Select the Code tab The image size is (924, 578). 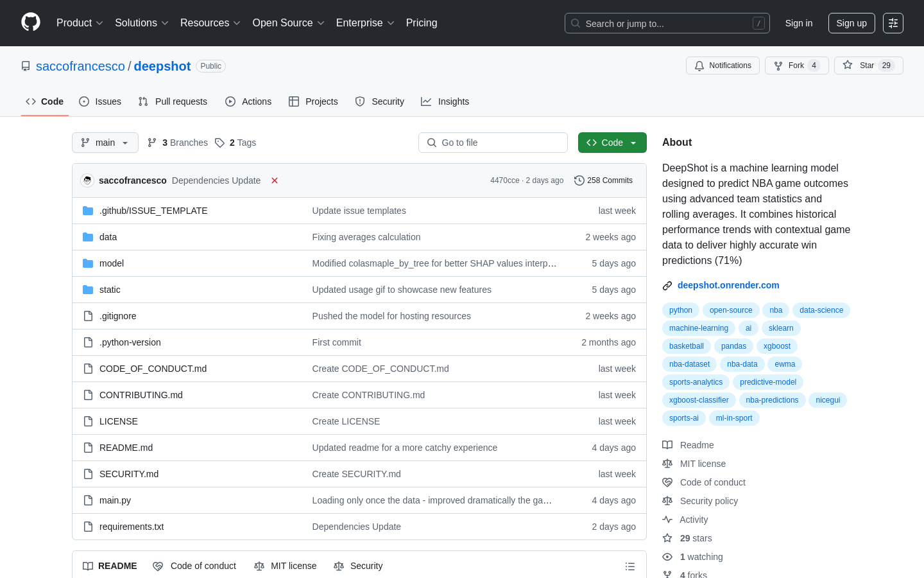45,101
